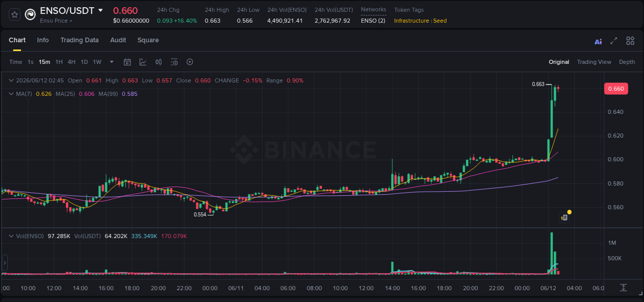Open the Enso Price link
Screen dimensions: 644x302
click(56, 21)
